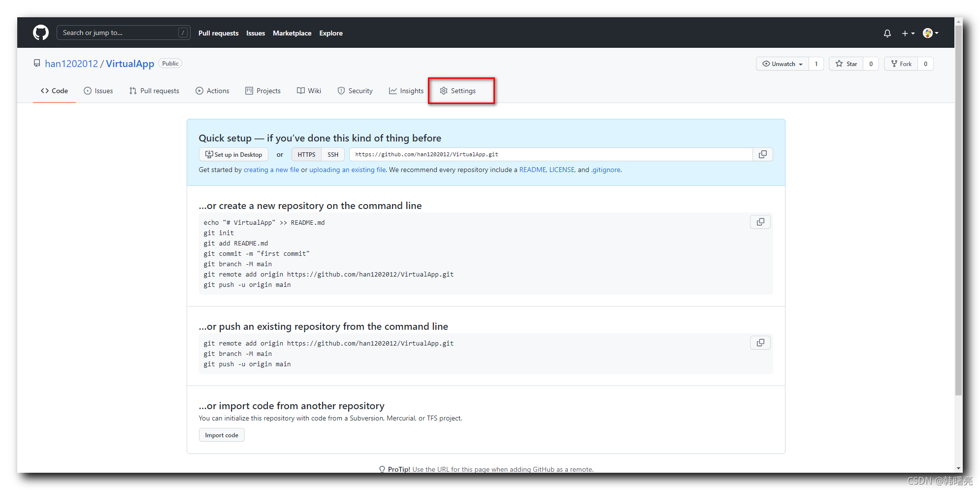The image size is (980, 490).
Task: Click the fork count number
Action: click(925, 64)
